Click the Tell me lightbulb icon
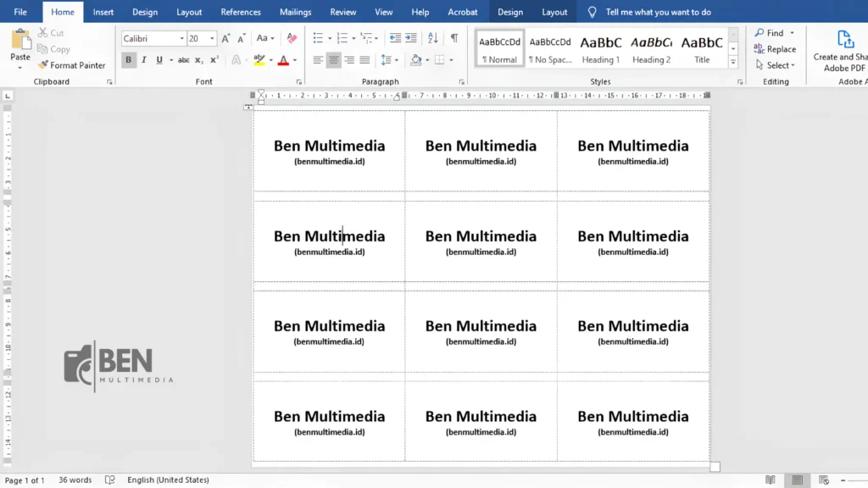 [592, 12]
